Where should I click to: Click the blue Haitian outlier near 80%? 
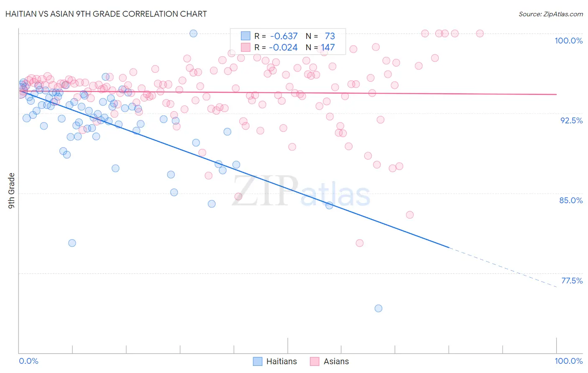tap(72, 243)
